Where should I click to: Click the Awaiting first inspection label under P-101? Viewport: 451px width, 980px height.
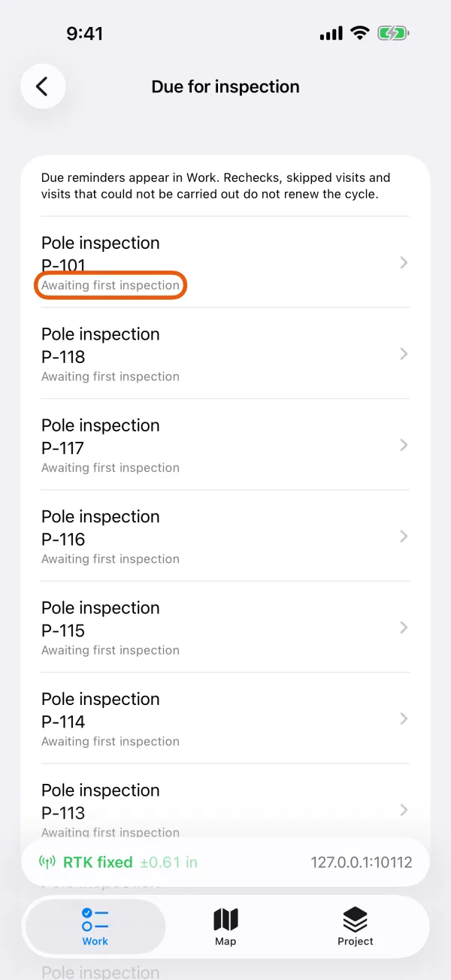pyautogui.click(x=110, y=286)
